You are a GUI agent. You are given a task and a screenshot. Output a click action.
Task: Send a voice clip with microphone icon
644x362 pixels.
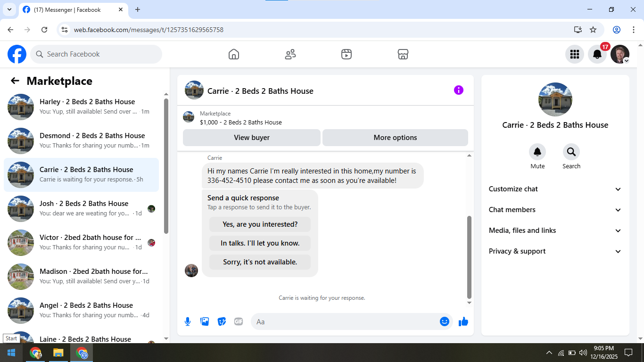click(x=188, y=321)
